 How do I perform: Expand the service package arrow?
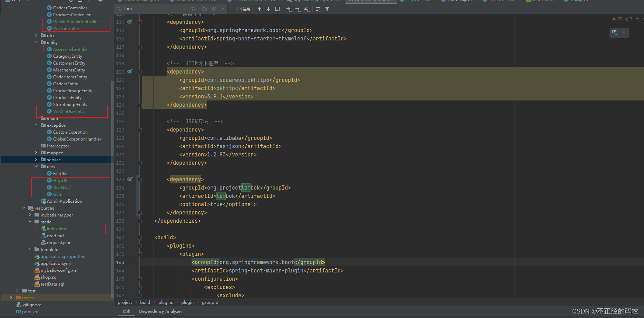36,160
